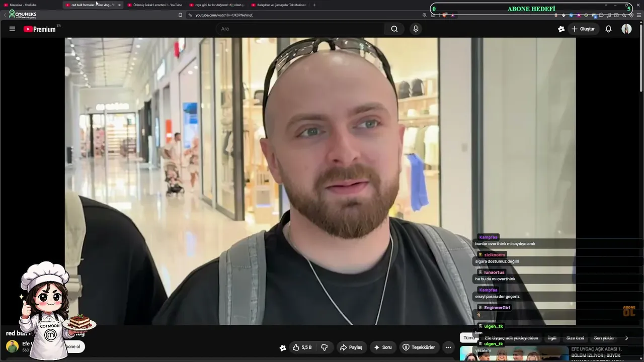The width and height of the screenshot is (644, 362).
Task: Bookmark this page icon
Action: click(180, 15)
